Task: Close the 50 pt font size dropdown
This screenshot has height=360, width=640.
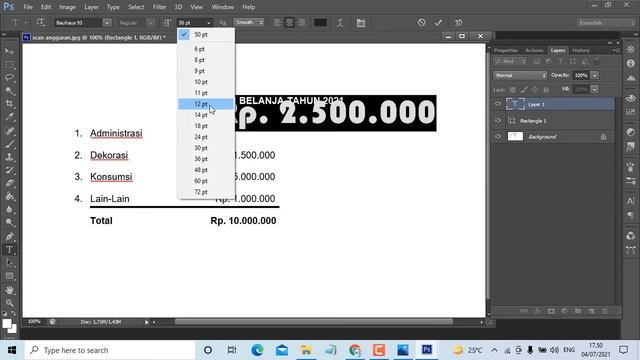Action: click(x=209, y=23)
